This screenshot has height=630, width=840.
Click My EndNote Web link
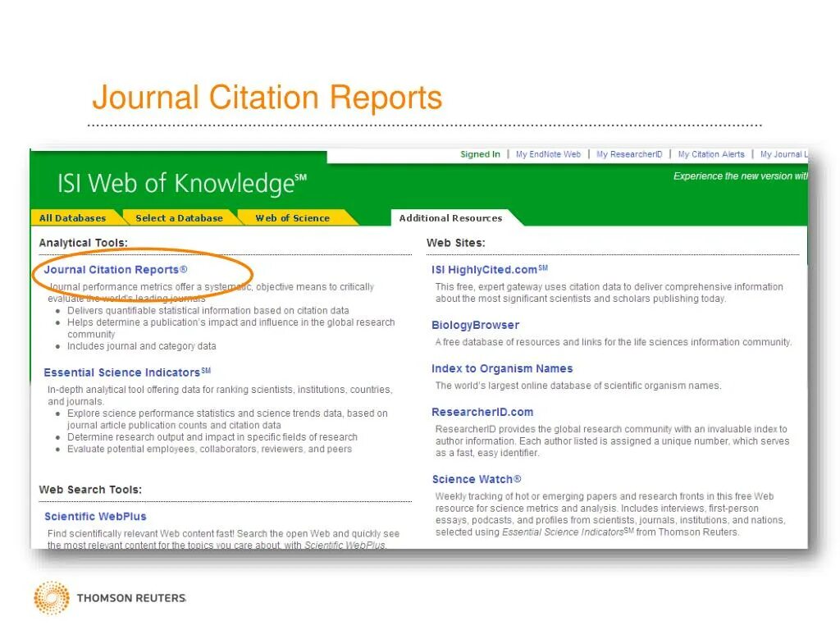548,154
